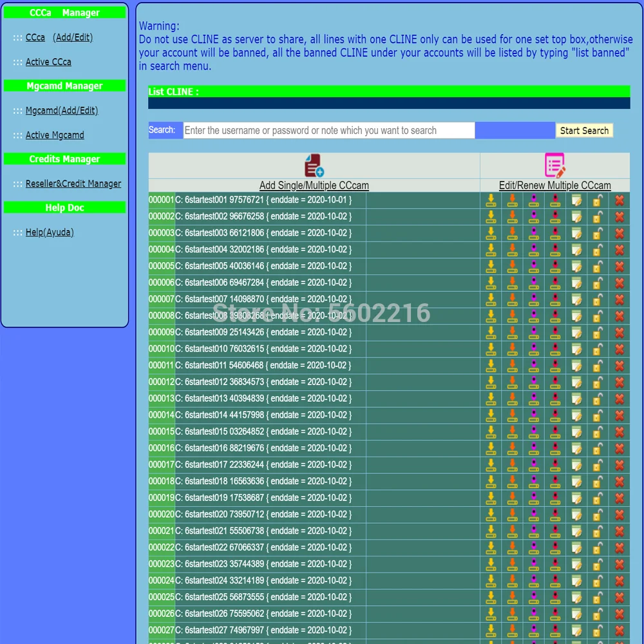Edit note icon for 6startest020
644x644 pixels.
pos(576,514)
